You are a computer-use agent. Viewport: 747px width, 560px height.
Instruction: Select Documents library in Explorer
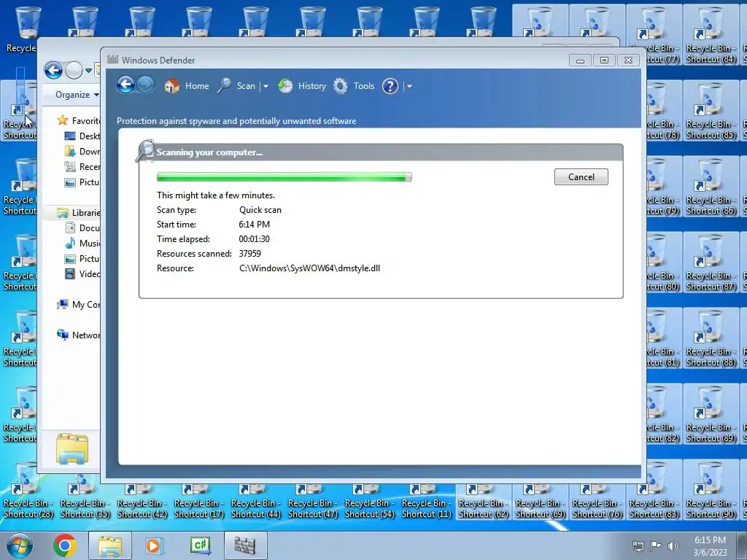click(x=82, y=227)
